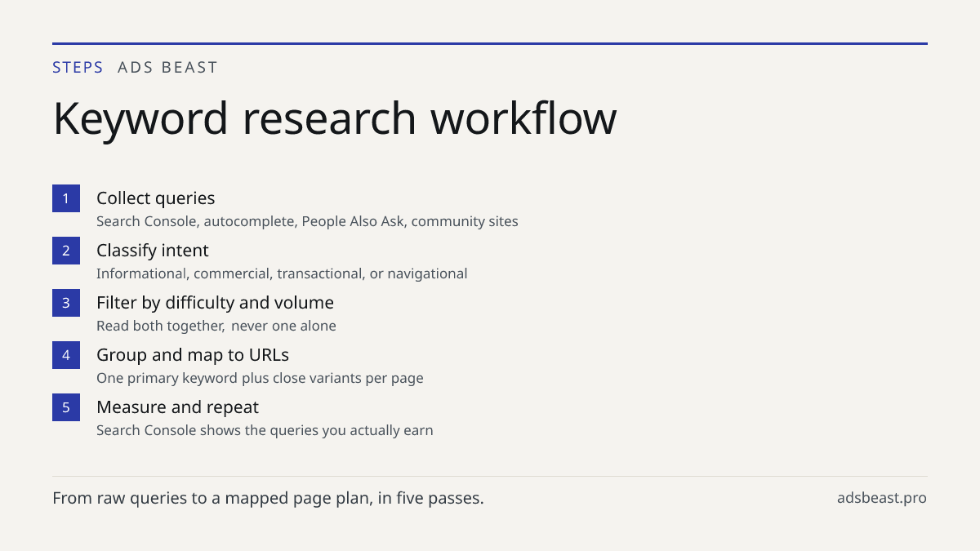
Task: Click the 'Read both together, never one alone' text
Action: point(216,326)
